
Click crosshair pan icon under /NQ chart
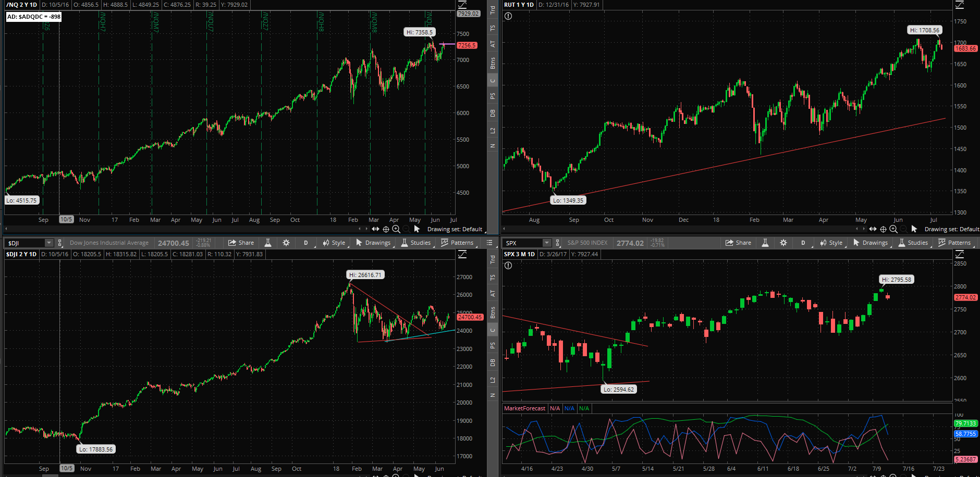click(x=386, y=229)
